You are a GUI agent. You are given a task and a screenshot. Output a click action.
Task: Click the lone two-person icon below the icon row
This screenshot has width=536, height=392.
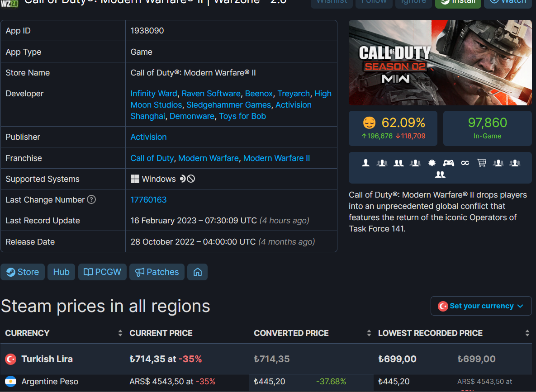440,175
